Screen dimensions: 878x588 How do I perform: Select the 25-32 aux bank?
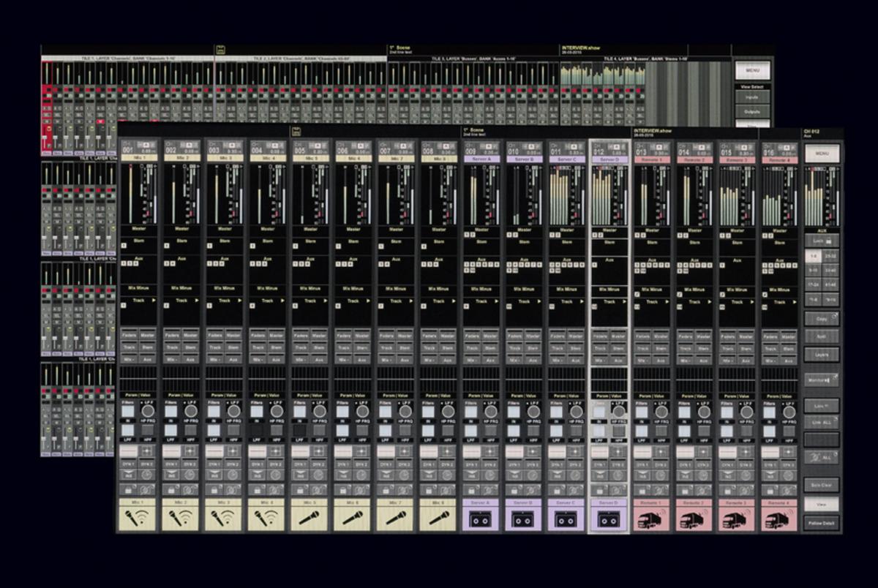(x=831, y=256)
